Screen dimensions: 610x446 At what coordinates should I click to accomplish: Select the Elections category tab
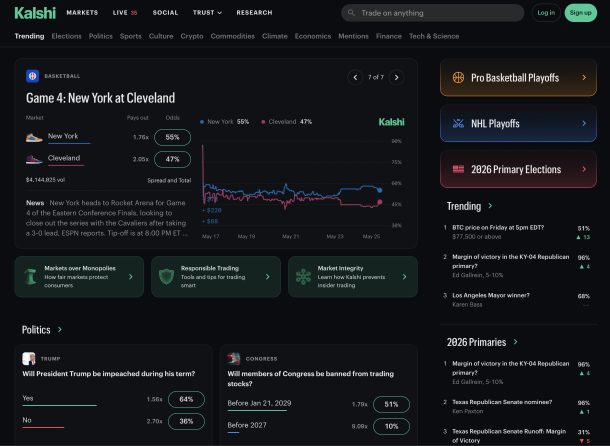tap(67, 36)
